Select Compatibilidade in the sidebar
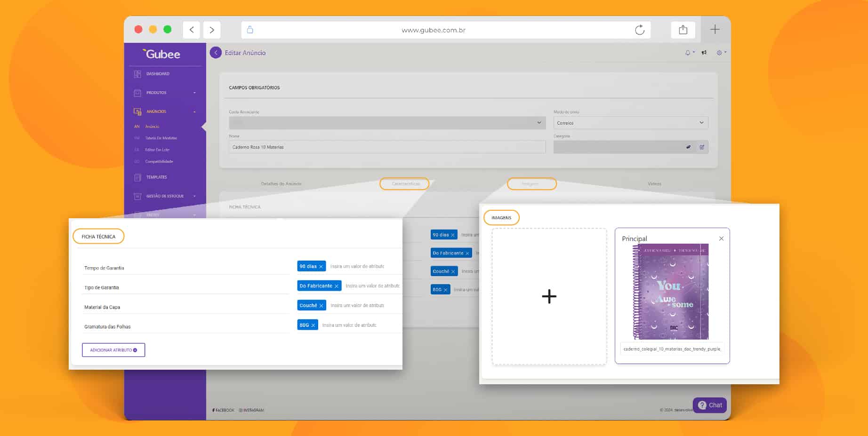Image resolution: width=868 pixels, height=436 pixels. 159,161
